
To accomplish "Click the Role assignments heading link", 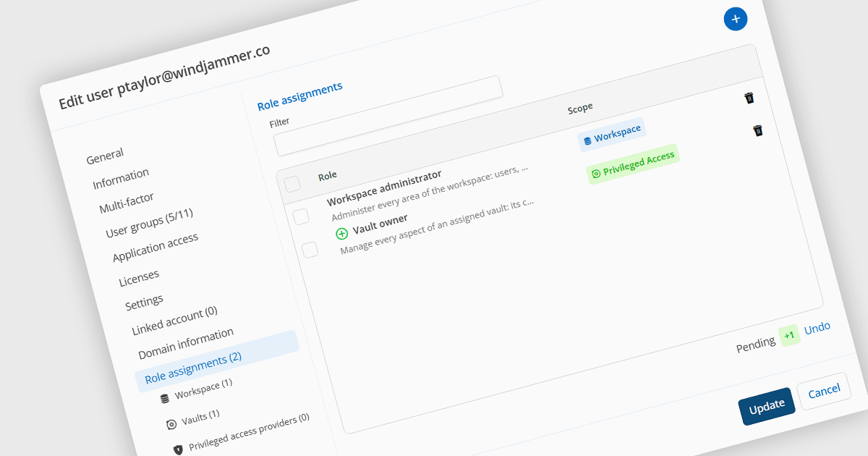I will point(300,96).
